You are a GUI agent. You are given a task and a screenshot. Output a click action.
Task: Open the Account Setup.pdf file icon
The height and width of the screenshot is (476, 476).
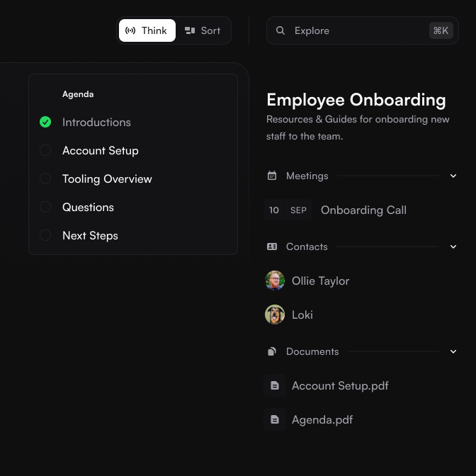[x=275, y=385]
